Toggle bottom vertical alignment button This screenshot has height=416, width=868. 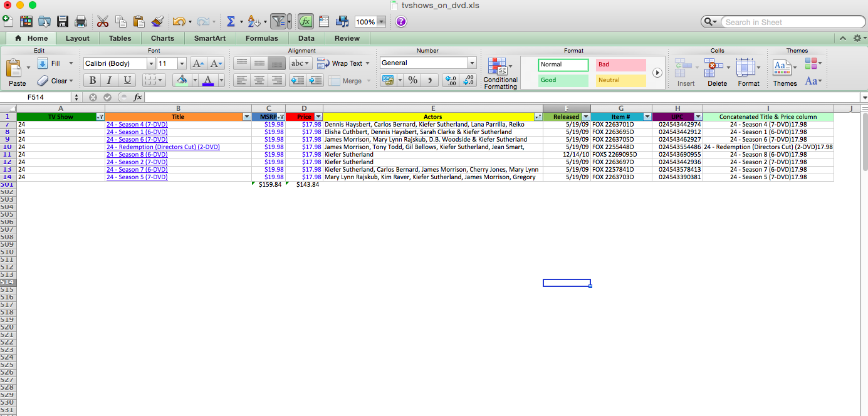(276, 63)
